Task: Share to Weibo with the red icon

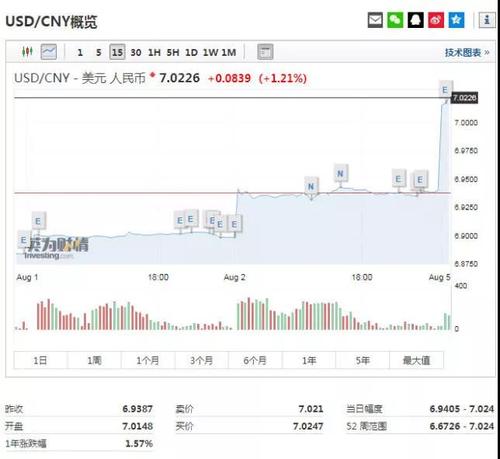Action: tap(436, 20)
